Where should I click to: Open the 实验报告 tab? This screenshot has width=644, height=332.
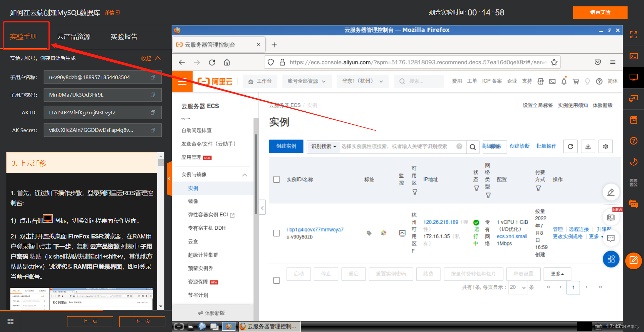(x=124, y=37)
